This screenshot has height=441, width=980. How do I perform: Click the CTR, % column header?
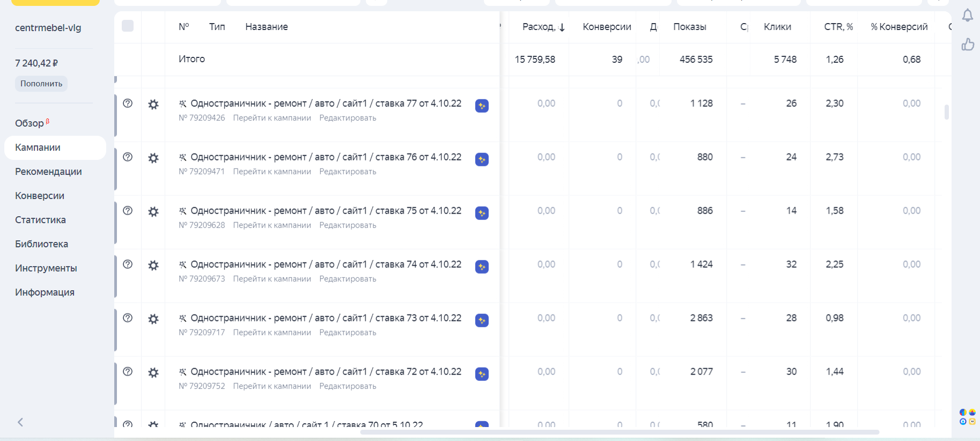[838, 27]
